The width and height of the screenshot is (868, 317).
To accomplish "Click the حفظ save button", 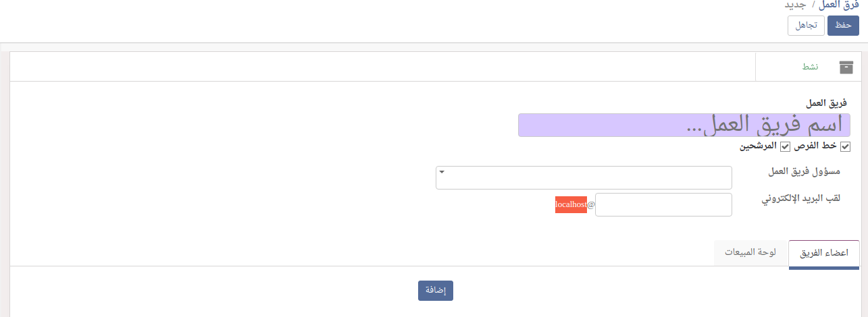I will [843, 25].
